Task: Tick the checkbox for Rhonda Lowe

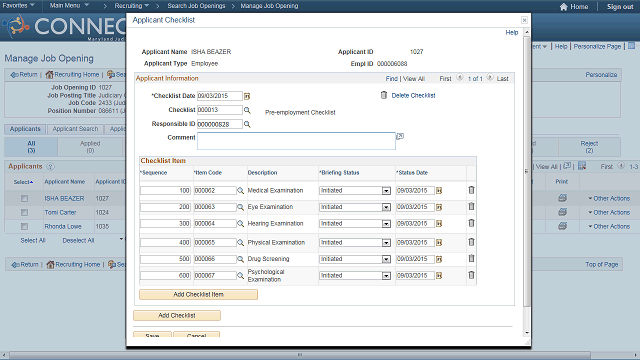Action: click(x=24, y=227)
